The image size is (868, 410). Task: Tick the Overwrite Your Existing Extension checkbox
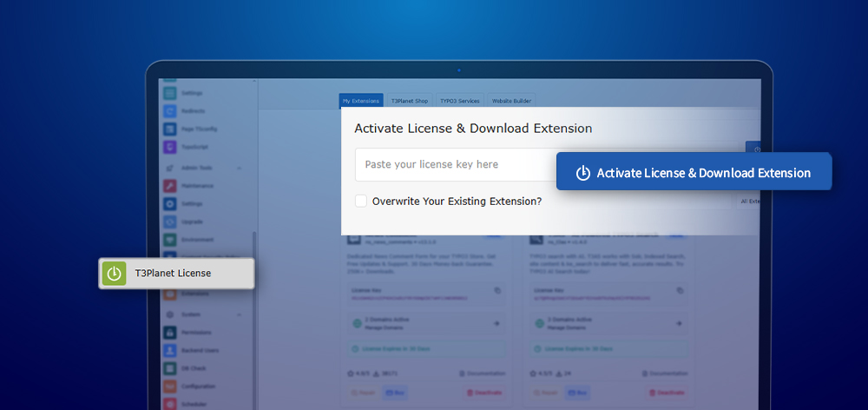pyautogui.click(x=361, y=201)
